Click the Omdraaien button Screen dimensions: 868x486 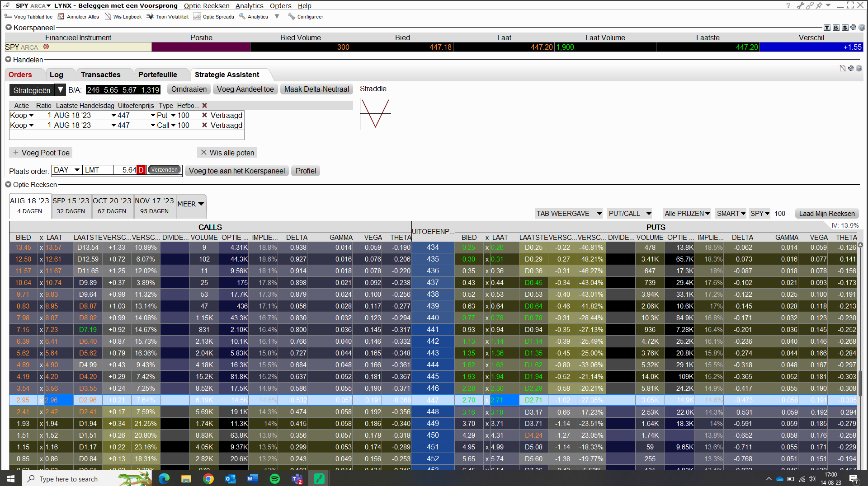189,89
